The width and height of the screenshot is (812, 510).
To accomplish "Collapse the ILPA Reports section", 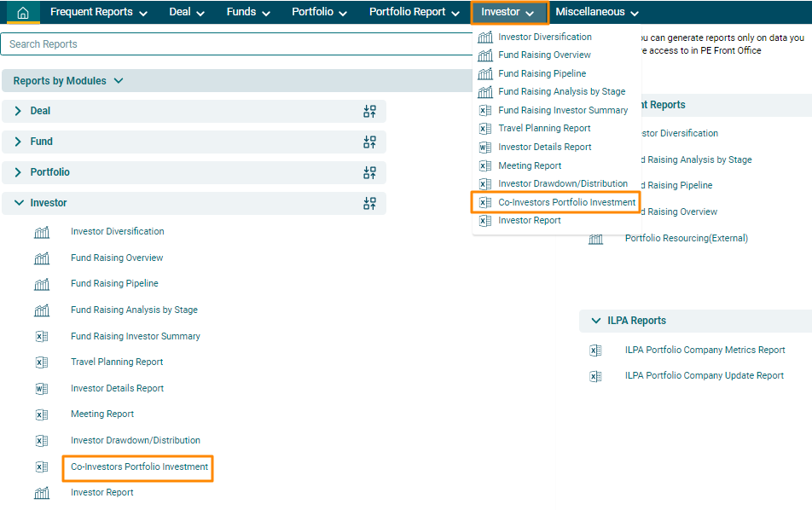I will point(595,322).
